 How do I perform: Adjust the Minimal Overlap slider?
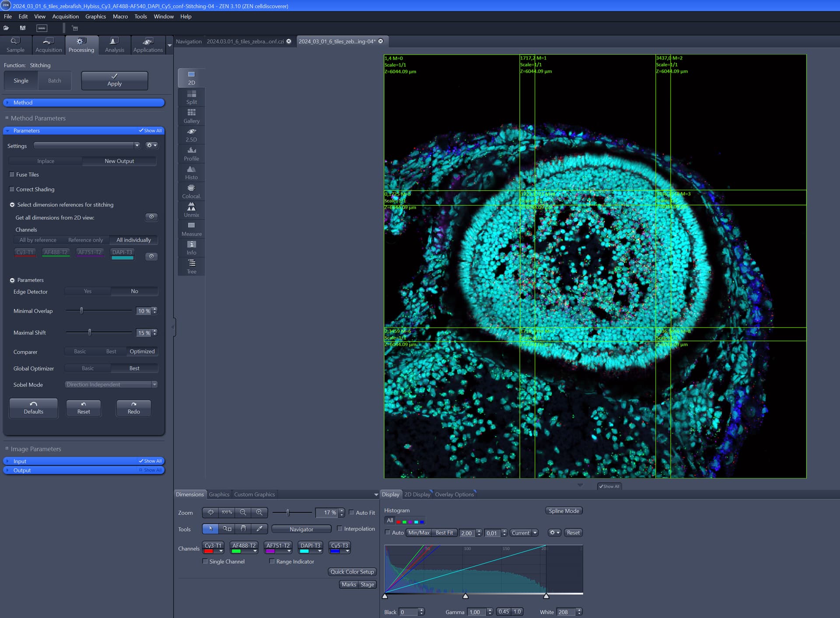[x=81, y=311]
